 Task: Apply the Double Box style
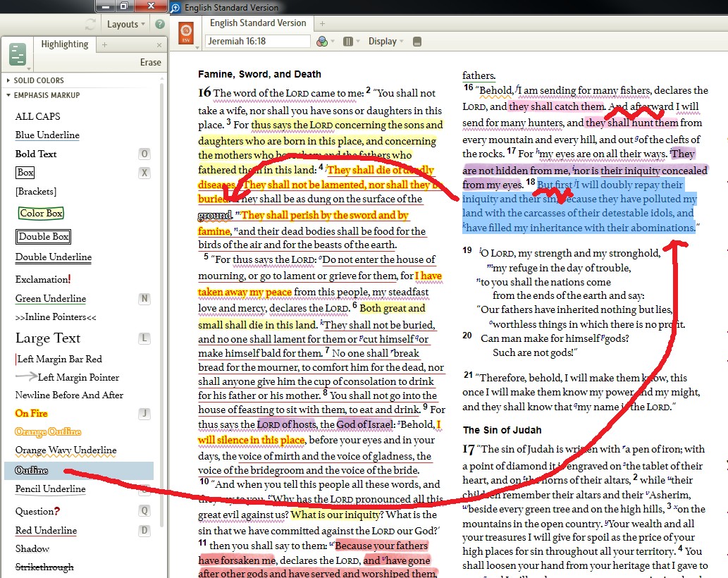point(43,236)
